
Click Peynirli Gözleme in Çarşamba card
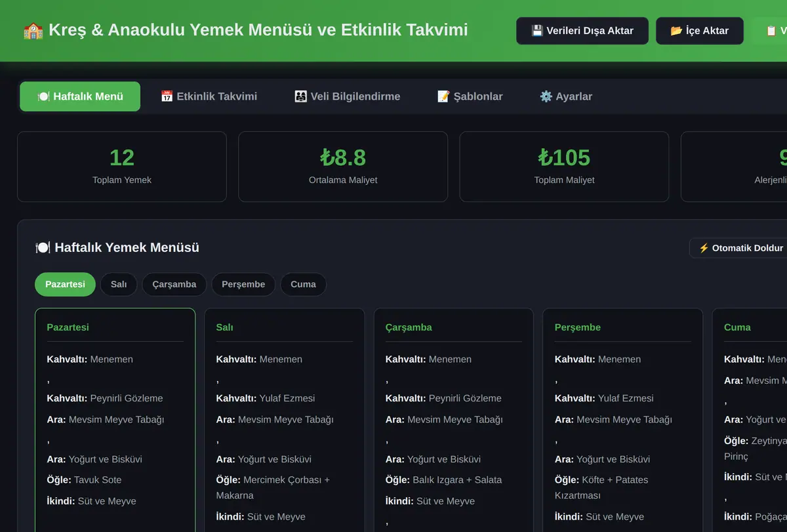coord(465,398)
